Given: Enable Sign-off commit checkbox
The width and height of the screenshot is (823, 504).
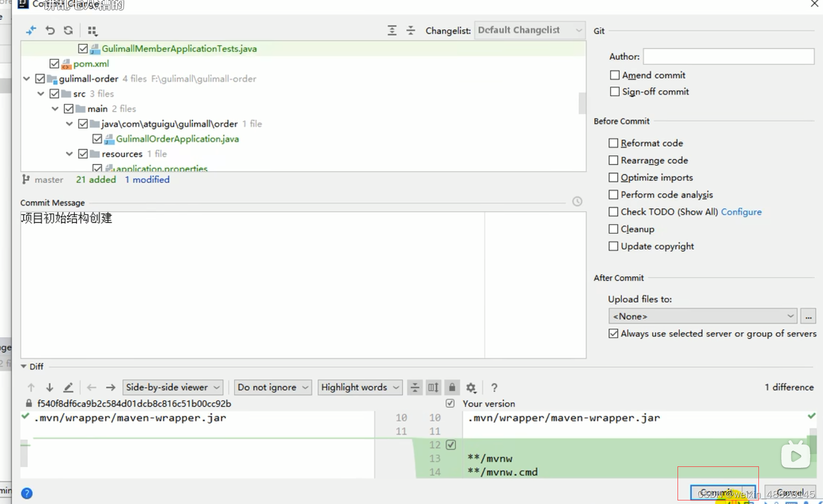Looking at the screenshot, I should pyautogui.click(x=614, y=92).
